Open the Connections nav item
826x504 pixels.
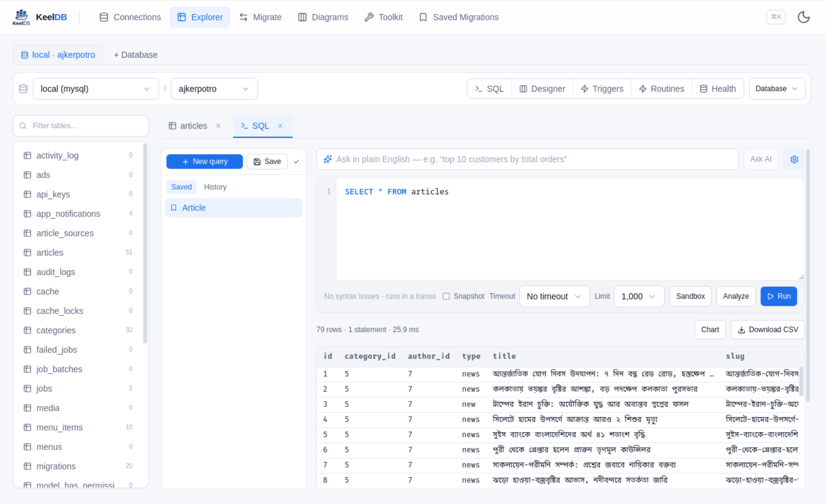[x=130, y=17]
